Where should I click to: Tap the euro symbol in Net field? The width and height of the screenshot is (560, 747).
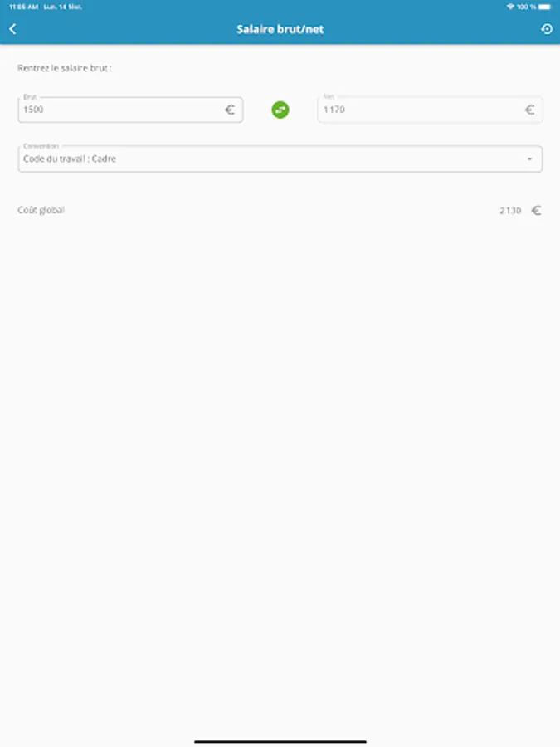[x=529, y=110]
